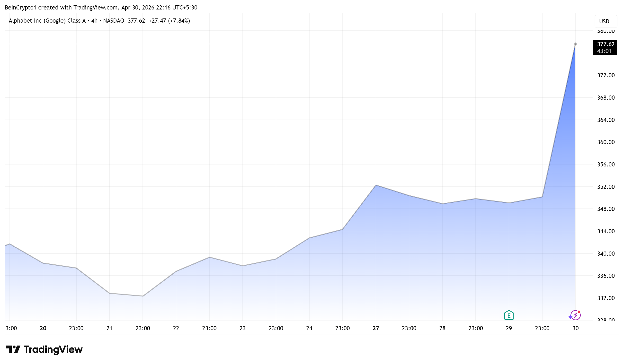
Task: Click the NASDAQ exchange label
Action: click(x=114, y=21)
